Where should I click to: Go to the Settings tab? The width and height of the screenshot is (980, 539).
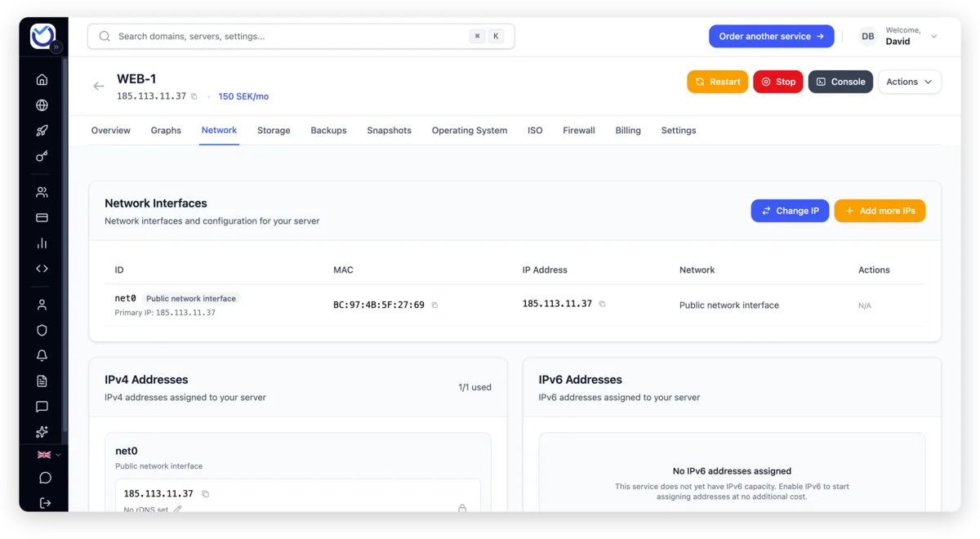click(x=679, y=131)
